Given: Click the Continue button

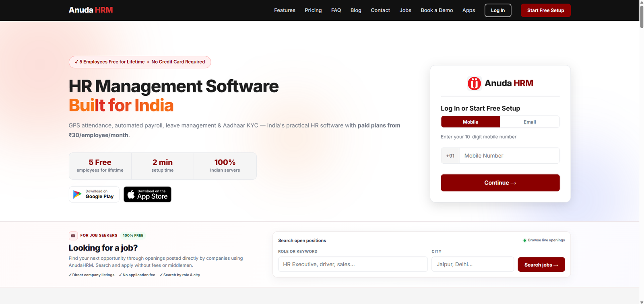Looking at the screenshot, I should (x=500, y=183).
